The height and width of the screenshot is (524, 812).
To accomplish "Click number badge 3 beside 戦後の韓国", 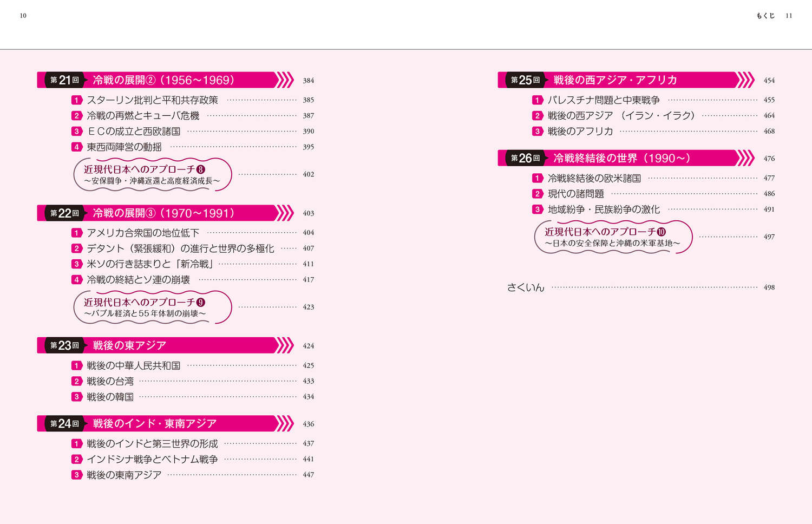I will pos(77,397).
